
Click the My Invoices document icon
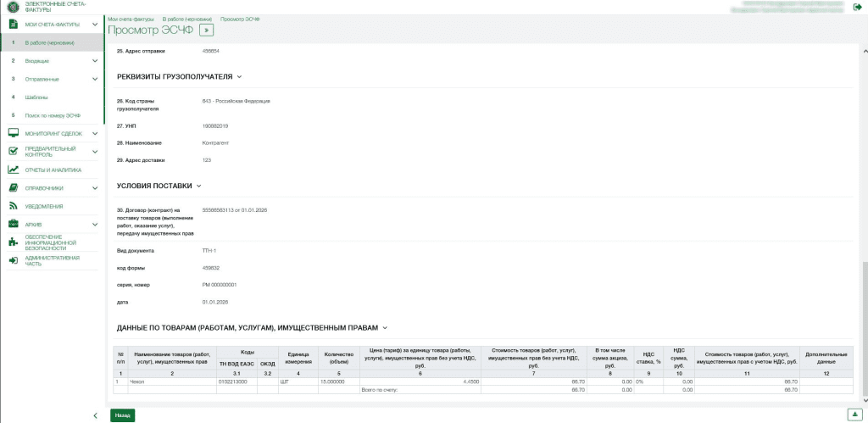13,25
